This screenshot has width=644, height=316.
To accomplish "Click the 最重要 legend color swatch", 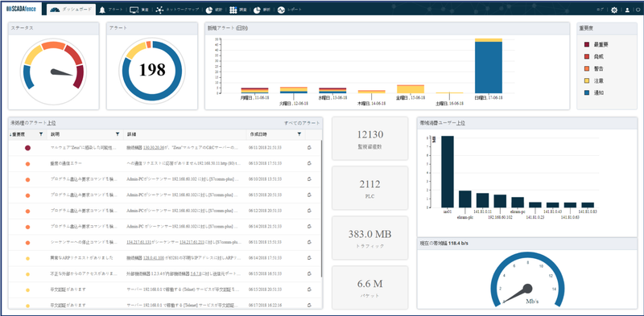I will [587, 44].
